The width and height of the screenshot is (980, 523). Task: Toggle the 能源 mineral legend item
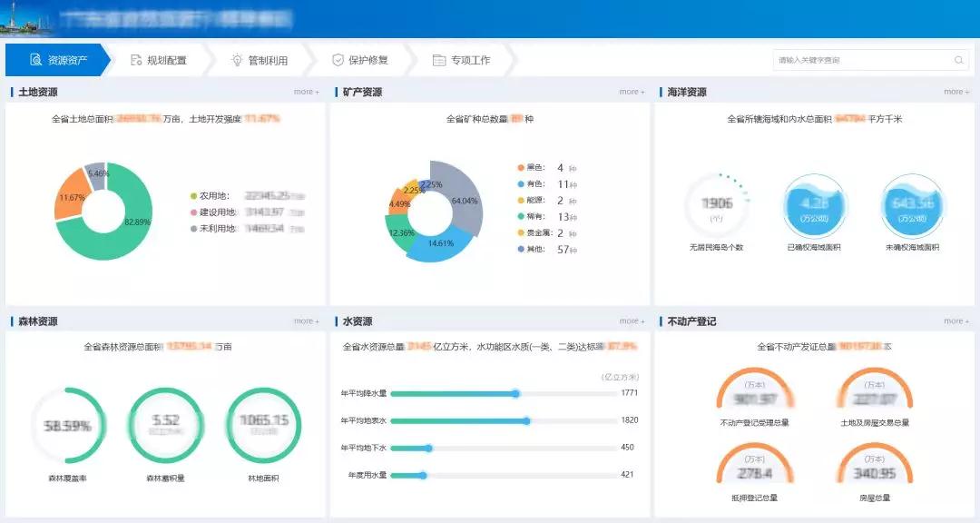[x=531, y=200]
